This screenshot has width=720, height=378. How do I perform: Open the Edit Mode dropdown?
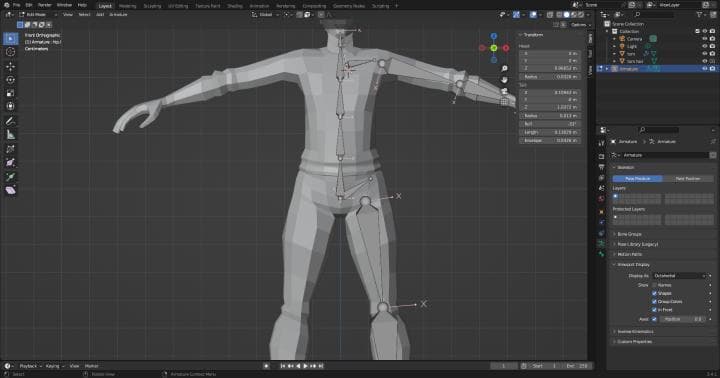[38, 15]
